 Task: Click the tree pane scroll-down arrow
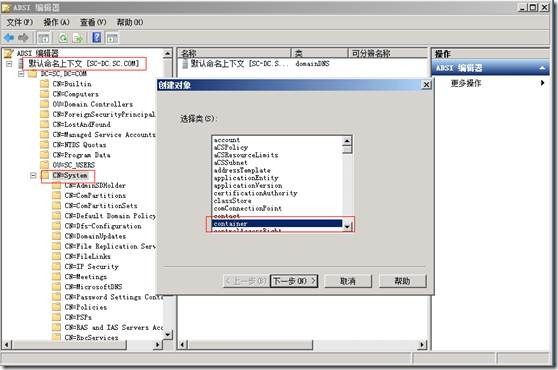coord(167,335)
